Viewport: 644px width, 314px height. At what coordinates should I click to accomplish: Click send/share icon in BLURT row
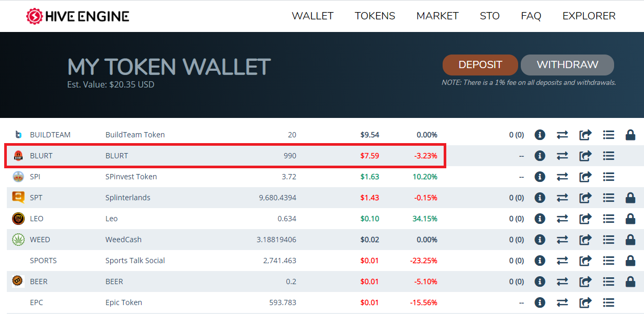[x=585, y=156]
